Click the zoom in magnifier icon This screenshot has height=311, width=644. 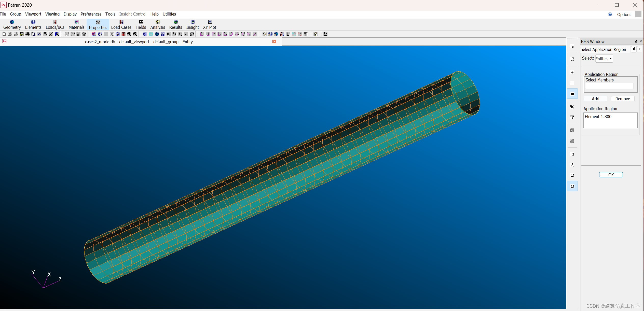[135, 34]
